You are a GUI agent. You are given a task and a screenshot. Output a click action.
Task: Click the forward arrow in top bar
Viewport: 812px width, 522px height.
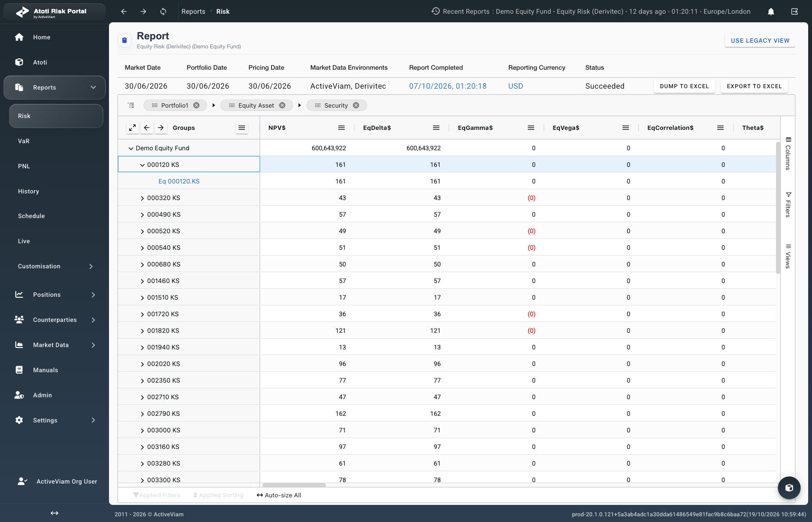coord(143,11)
